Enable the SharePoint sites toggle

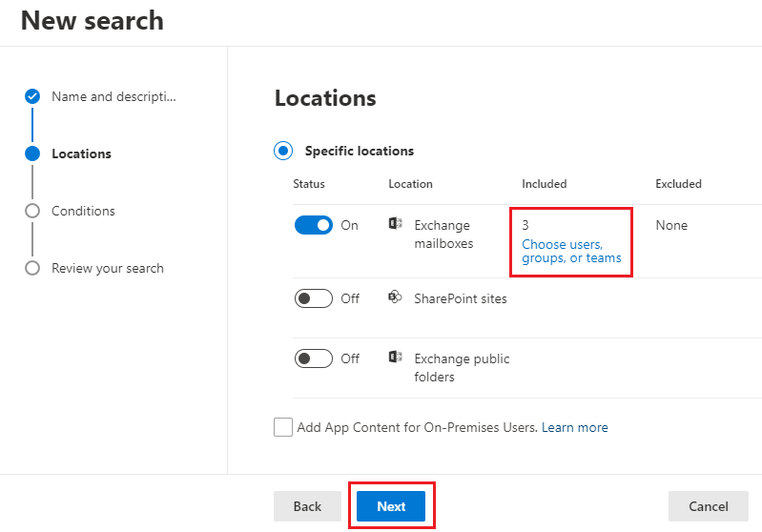[x=313, y=298]
